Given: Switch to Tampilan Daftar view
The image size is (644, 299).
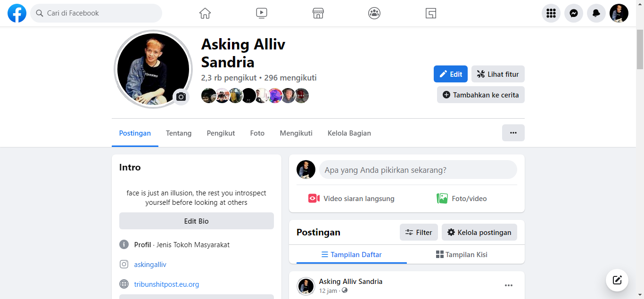Looking at the screenshot, I should [x=352, y=255].
